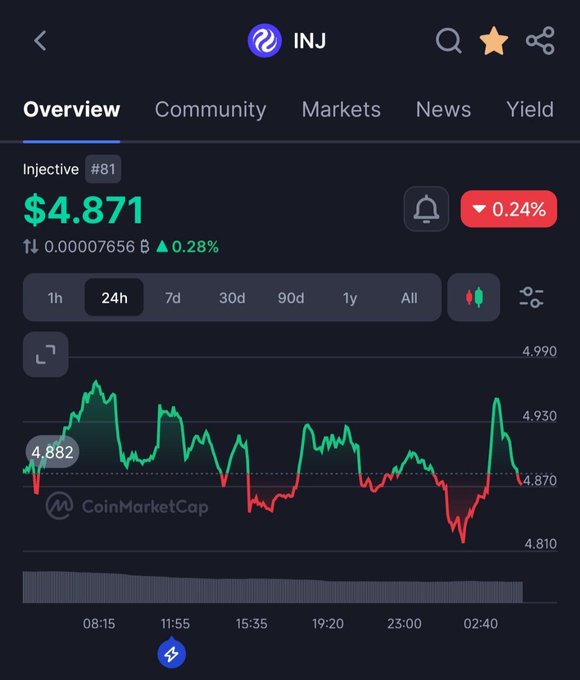Select the Overview tab
Viewport: 580px width, 680px height.
(72, 109)
